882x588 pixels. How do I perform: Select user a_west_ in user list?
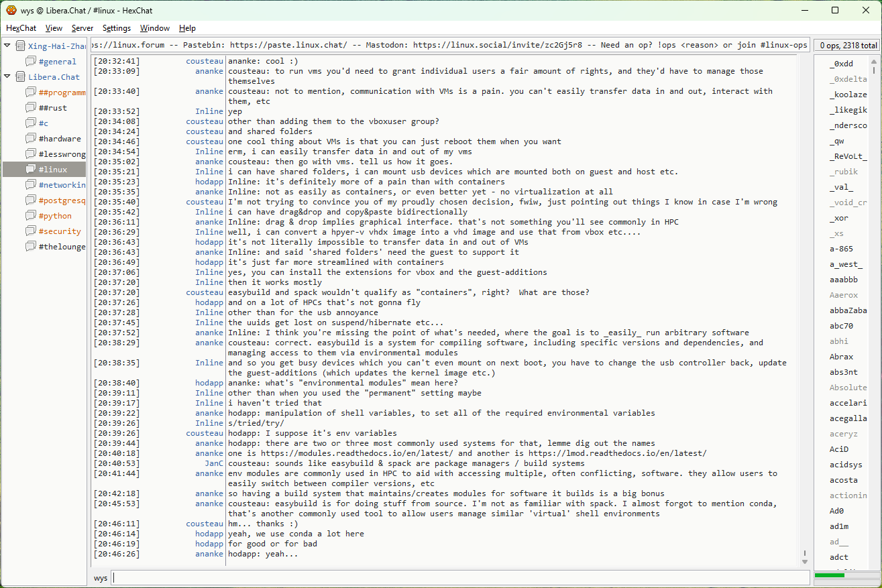(x=846, y=265)
